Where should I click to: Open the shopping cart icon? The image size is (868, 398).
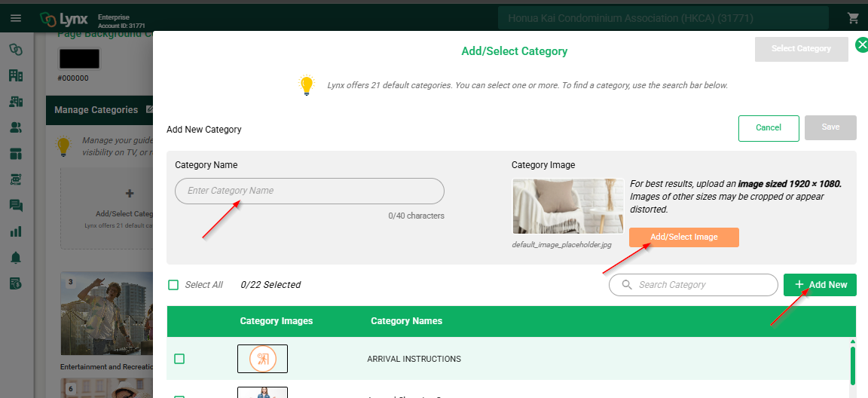coord(853,18)
